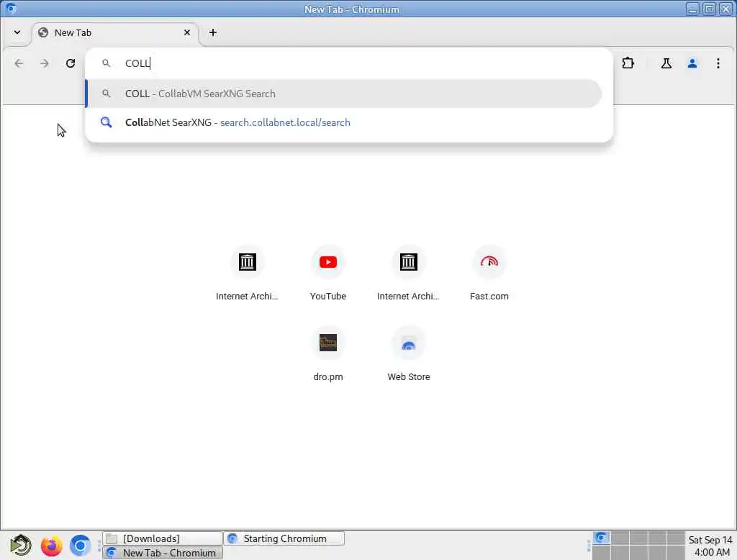Select New Tab - Chromium taskbar entry

(x=163, y=553)
